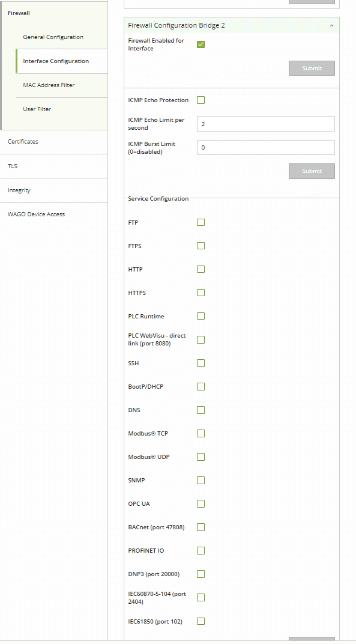Enable Modbus TCP service checkbox
The width and height of the screenshot is (356, 644).
tap(201, 433)
